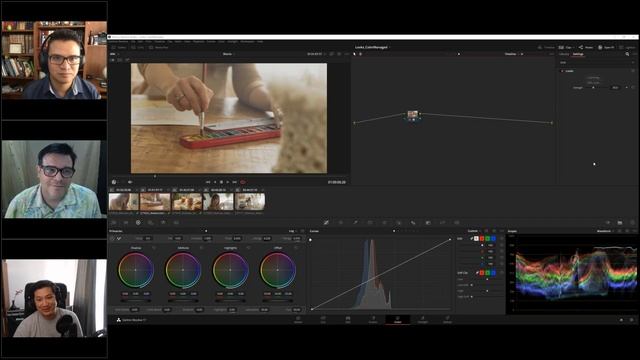Open the LUTs panel button
Screen dimensions: 640x360
tap(138, 47)
